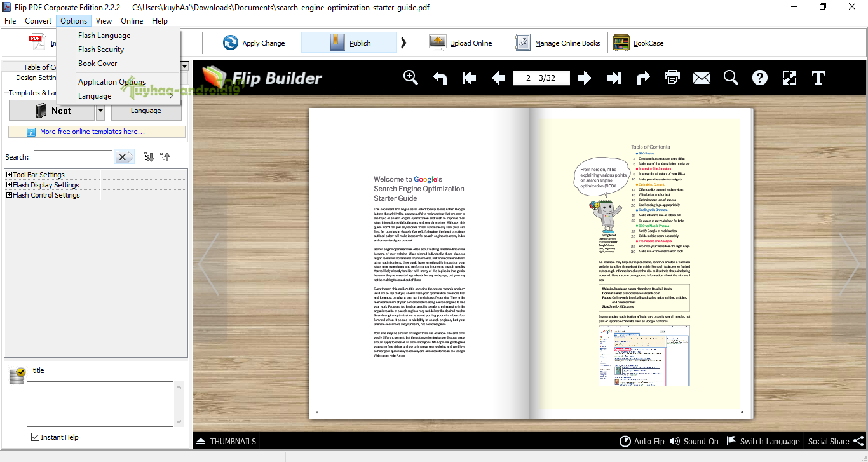Open the Convert menu

point(38,21)
